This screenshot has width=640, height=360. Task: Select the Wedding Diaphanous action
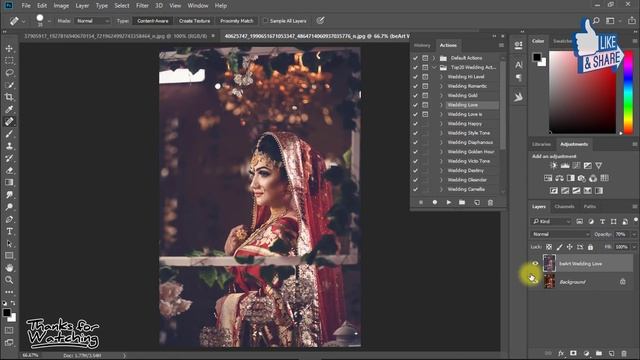click(x=470, y=142)
